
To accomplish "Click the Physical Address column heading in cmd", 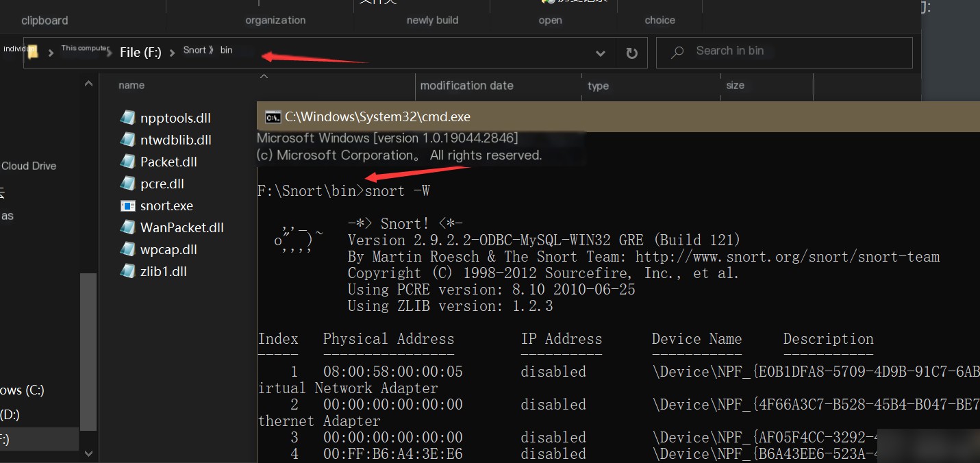I will pyautogui.click(x=388, y=339).
